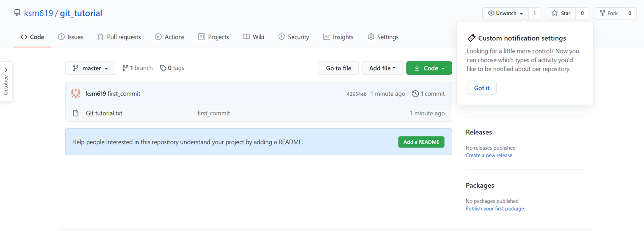Dismiss the notification popup with Got it
Image resolution: width=644 pixels, height=231 pixels.
[482, 88]
